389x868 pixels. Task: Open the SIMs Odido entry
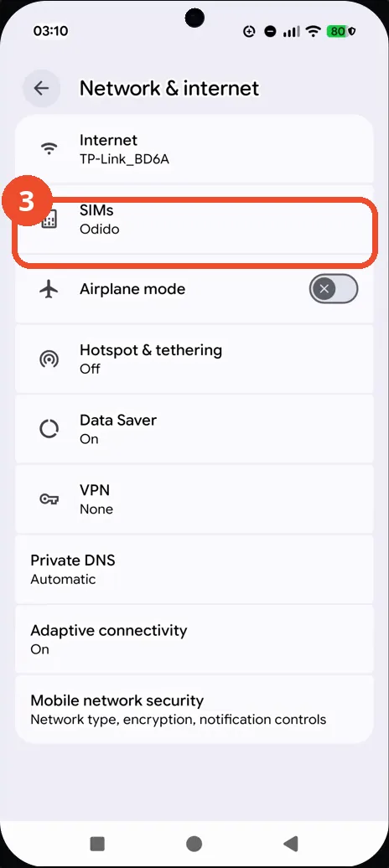194,220
